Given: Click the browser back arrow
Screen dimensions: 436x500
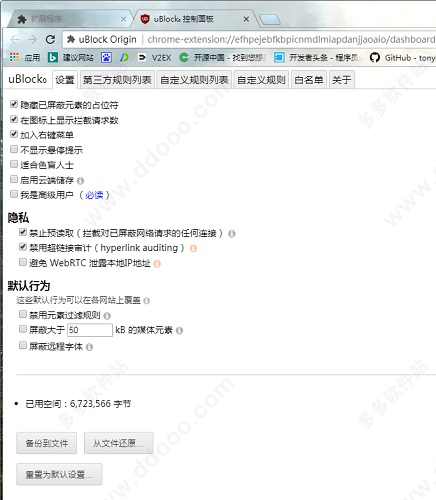Looking at the screenshot, I should 15,40.
